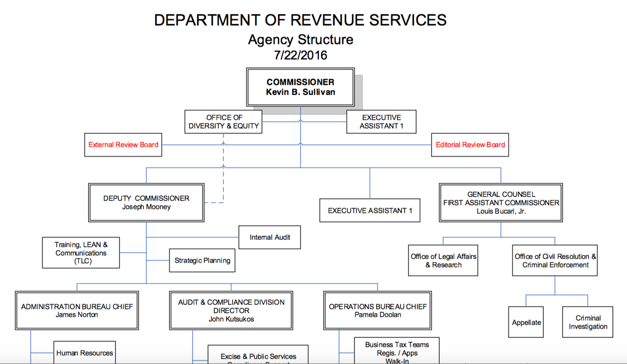627x364 pixels.
Task: Select the Training, LEAN & Communications (TLC) box
Action: click(81, 253)
